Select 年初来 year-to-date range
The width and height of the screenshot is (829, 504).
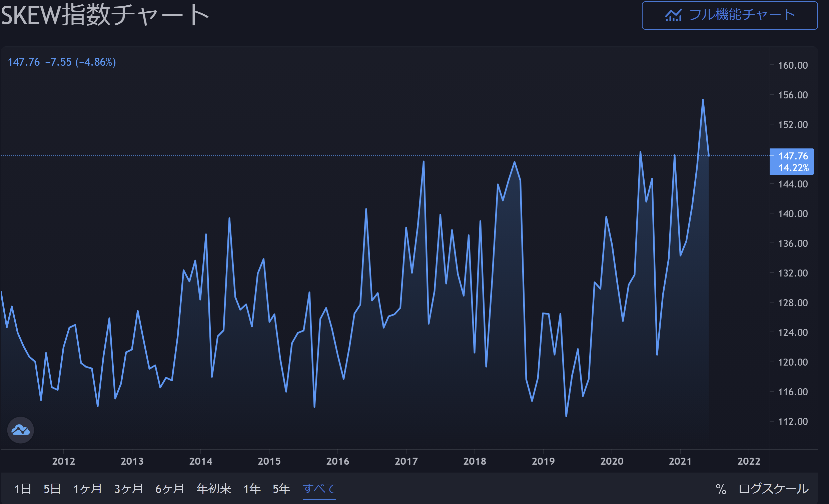214,489
